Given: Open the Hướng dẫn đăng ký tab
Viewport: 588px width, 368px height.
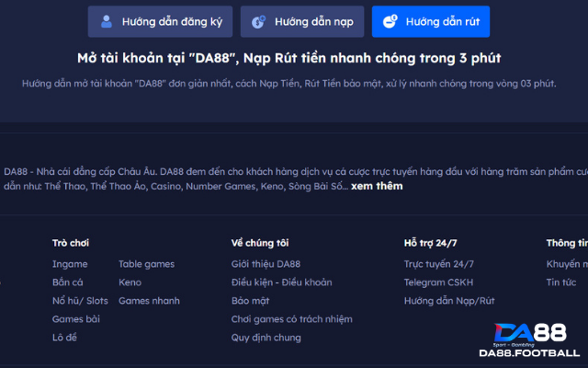Looking at the screenshot, I should (160, 21).
